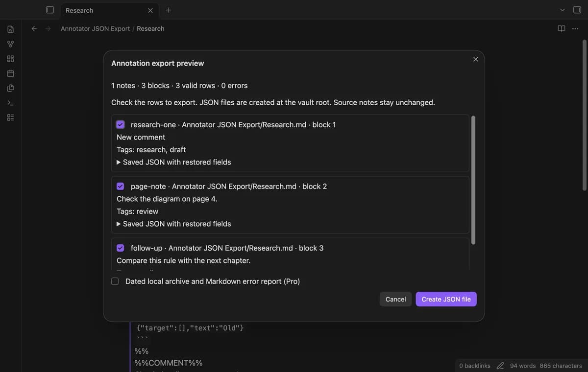Close the Research tab

[x=150, y=10]
